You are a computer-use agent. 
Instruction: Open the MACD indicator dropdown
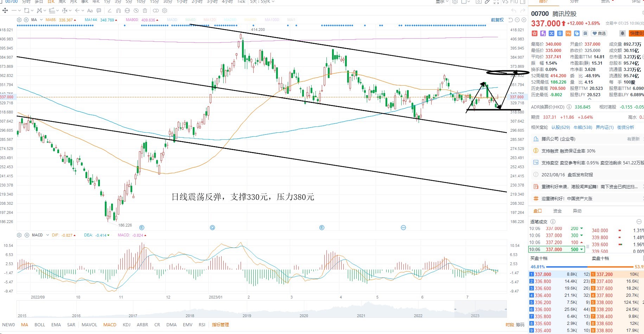(x=47, y=235)
